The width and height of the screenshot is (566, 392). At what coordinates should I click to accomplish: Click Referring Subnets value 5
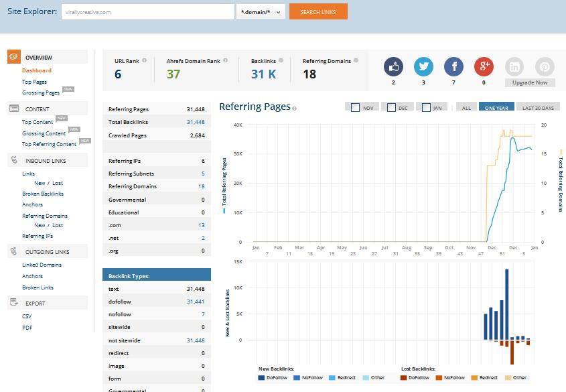point(203,174)
